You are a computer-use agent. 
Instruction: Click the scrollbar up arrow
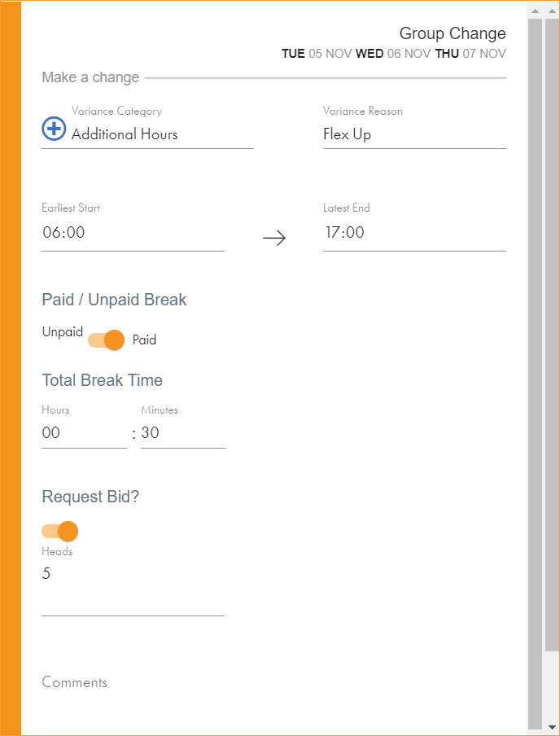535,11
